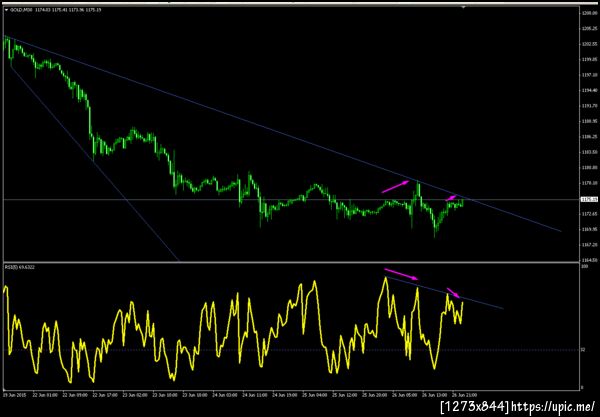Click the upper descending blue trendline on price chart

[x=268, y=130]
